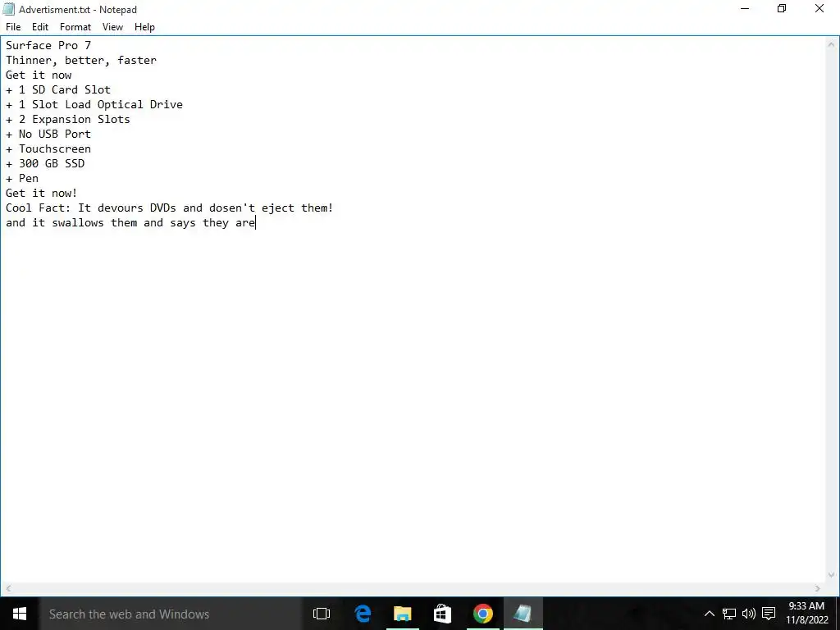The image size is (840, 630).
Task: Click the '+ Pen' line
Action: click(22, 178)
